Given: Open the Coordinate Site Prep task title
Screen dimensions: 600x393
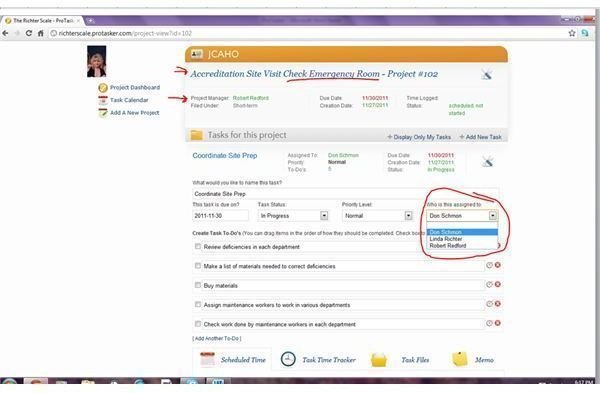Looking at the screenshot, I should tap(225, 156).
